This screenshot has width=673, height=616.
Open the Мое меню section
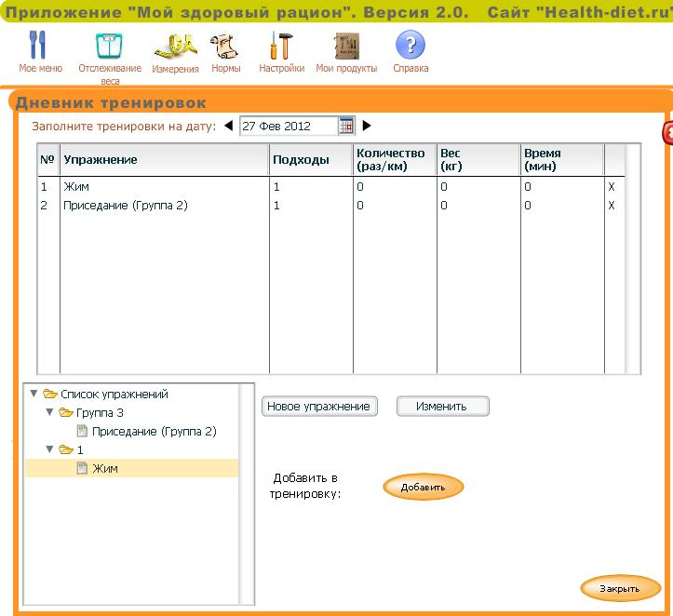click(40, 51)
